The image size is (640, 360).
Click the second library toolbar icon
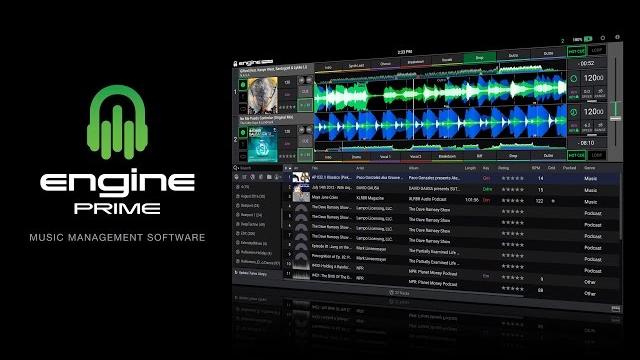click(x=244, y=177)
